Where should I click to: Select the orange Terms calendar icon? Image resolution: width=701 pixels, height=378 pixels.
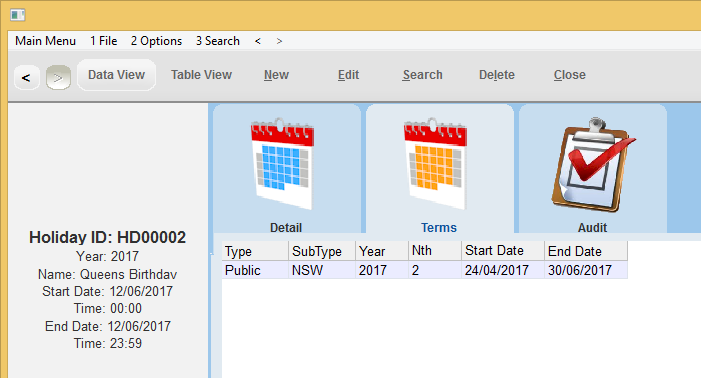pyautogui.click(x=435, y=164)
